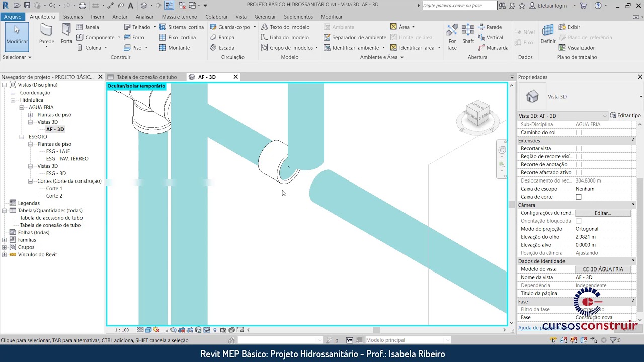The width and height of the screenshot is (644, 362).
Task: Click CC_3D ÁGUA FRIA view template button
Action: 603,269
